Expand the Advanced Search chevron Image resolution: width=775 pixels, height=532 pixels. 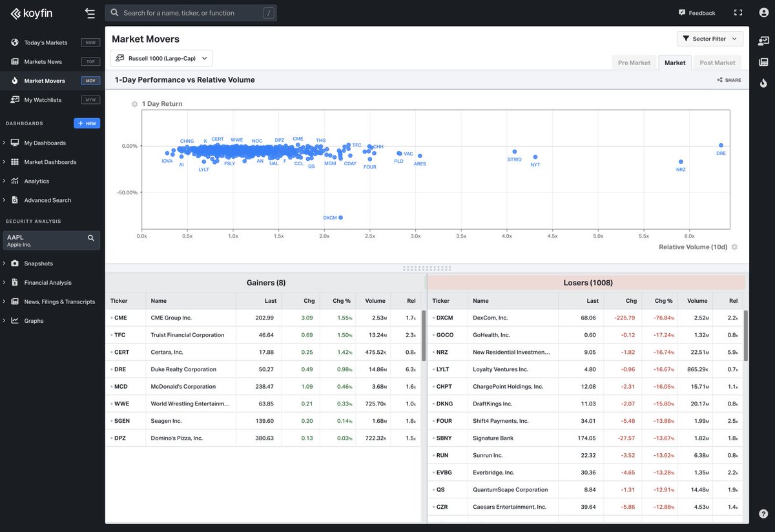5,200
